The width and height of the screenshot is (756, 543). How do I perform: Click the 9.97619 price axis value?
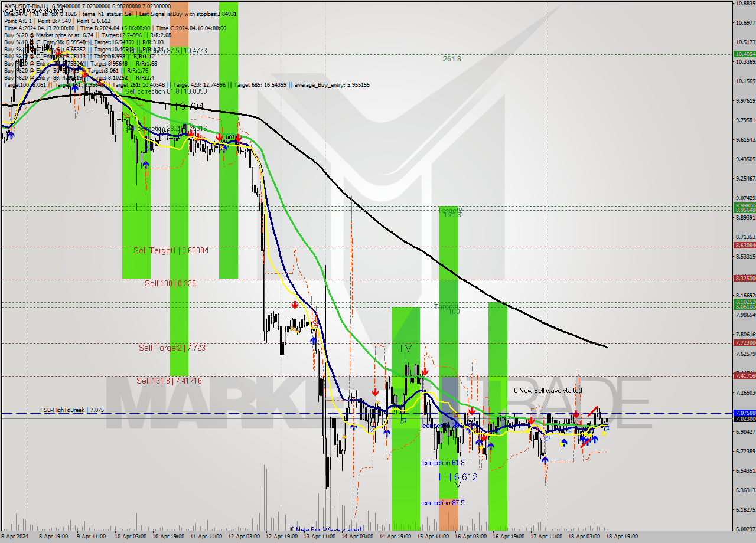745,100
